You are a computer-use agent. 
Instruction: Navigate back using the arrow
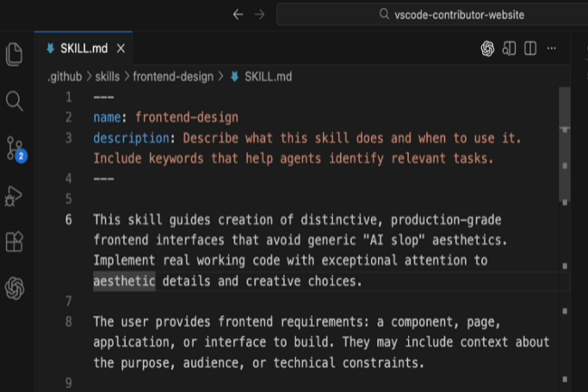[x=238, y=14]
